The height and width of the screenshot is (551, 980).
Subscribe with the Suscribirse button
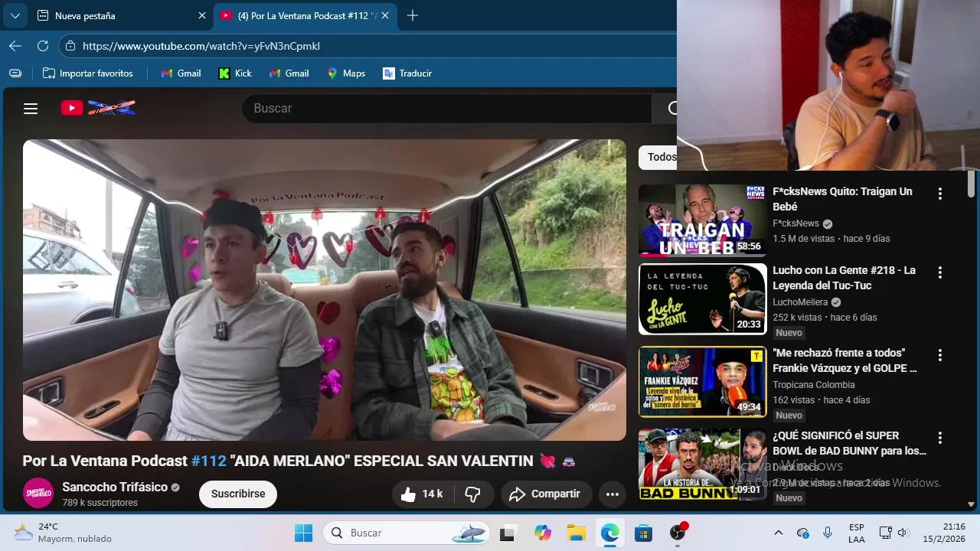[238, 494]
